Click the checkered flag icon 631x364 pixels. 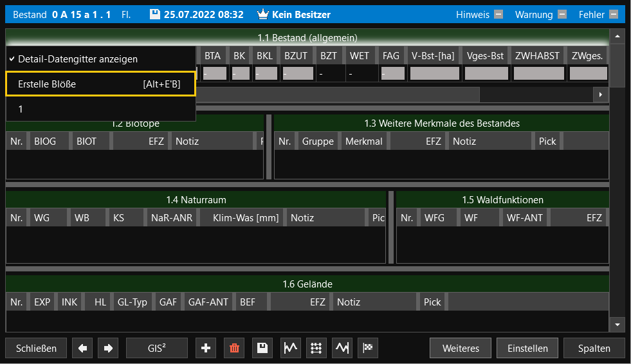click(369, 348)
